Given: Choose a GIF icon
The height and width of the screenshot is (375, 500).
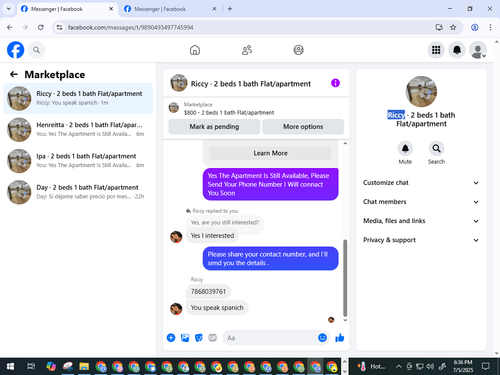Looking at the screenshot, I should coord(213,338).
